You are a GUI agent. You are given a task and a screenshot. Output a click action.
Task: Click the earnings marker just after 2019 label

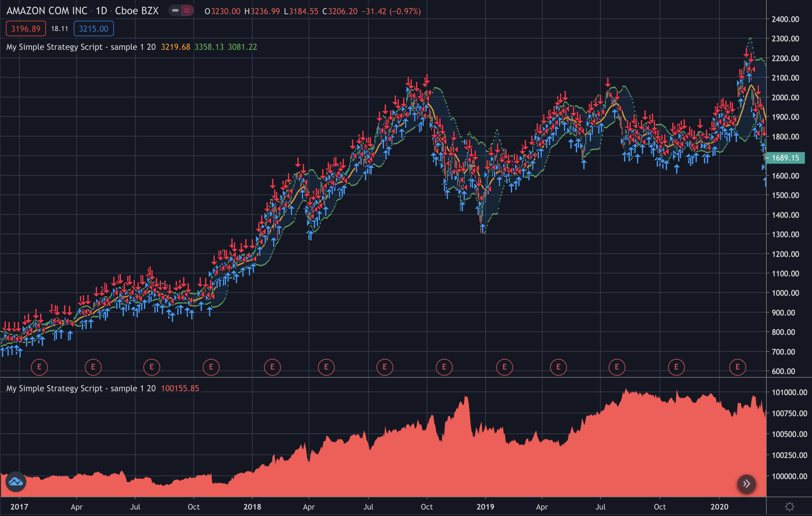tap(504, 367)
